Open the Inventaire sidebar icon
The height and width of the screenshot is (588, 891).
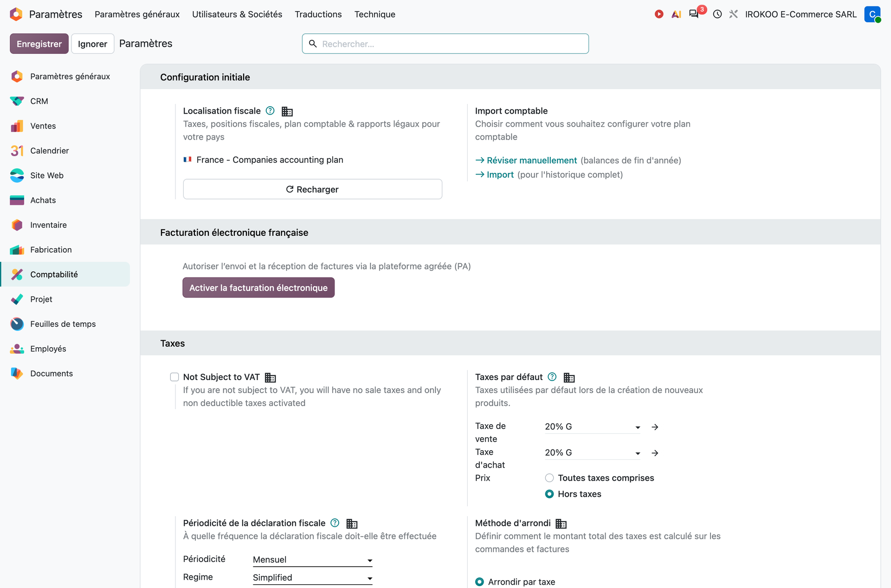(17, 225)
